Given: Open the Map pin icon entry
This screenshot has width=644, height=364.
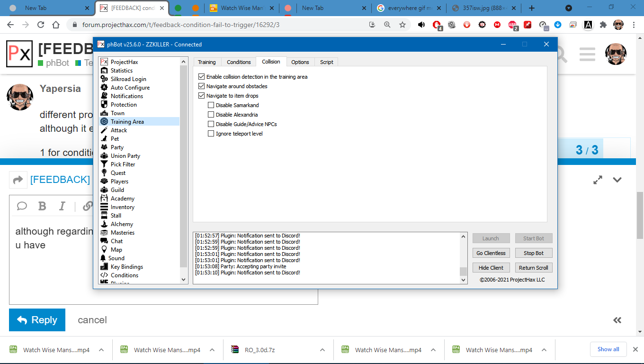Looking at the screenshot, I should 104,250.
